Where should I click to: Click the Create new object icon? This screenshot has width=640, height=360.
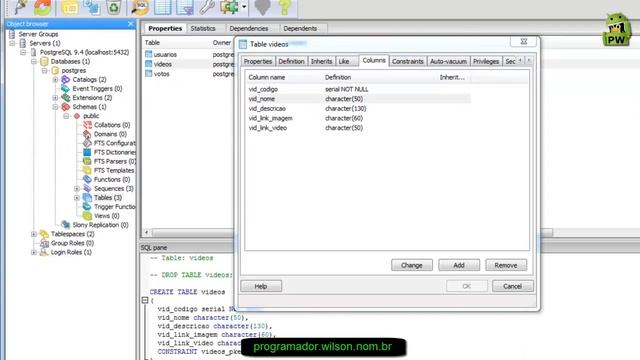pos(92,7)
